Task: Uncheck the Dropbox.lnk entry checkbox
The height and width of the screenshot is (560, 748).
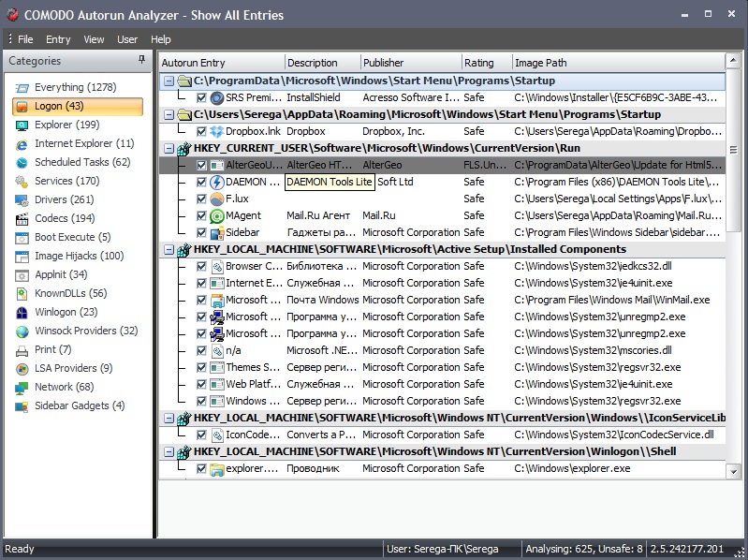Action: 201,131
